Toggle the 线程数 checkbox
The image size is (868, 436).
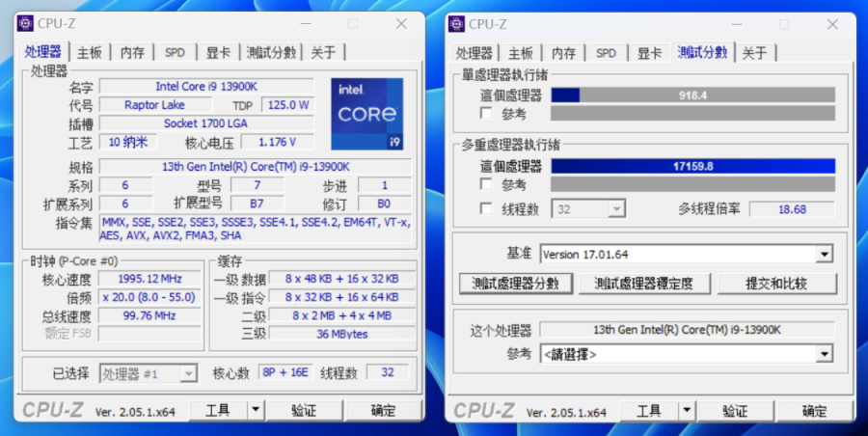pyautogui.click(x=486, y=209)
